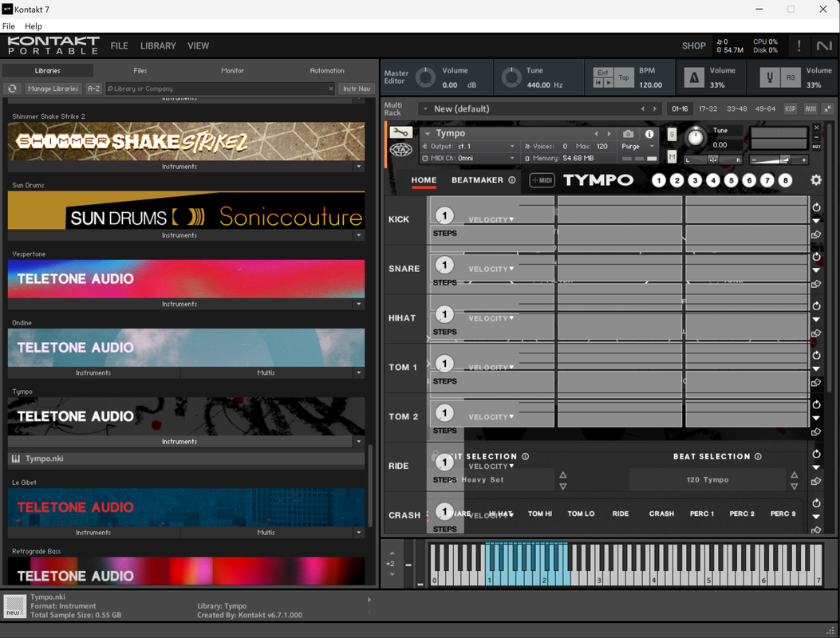Expand the Vespertone library options arrow
The image size is (840, 638).
pyautogui.click(x=358, y=304)
